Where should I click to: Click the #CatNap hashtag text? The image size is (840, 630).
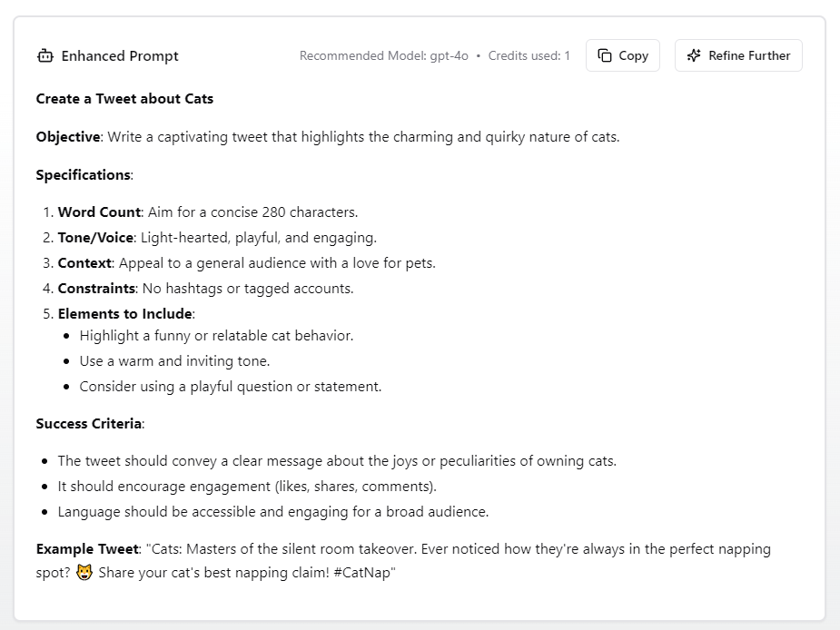coord(366,573)
